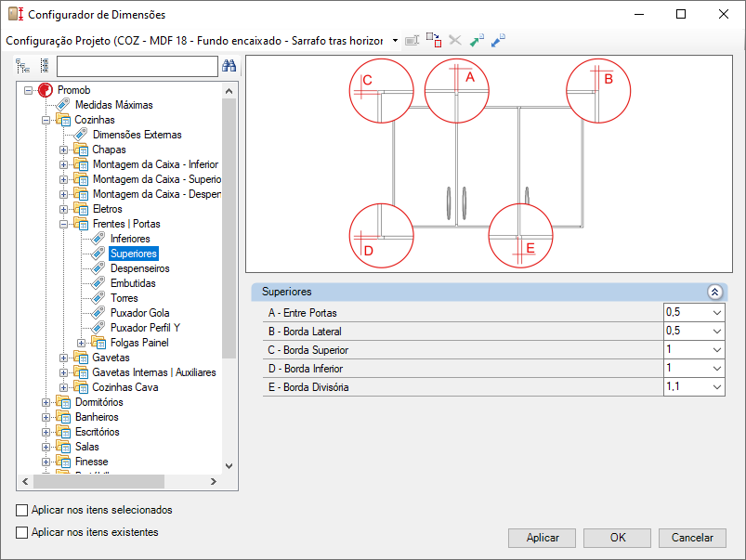
Task: Click the tag icon beside Puxador Perfil Y
Action: 98,327
